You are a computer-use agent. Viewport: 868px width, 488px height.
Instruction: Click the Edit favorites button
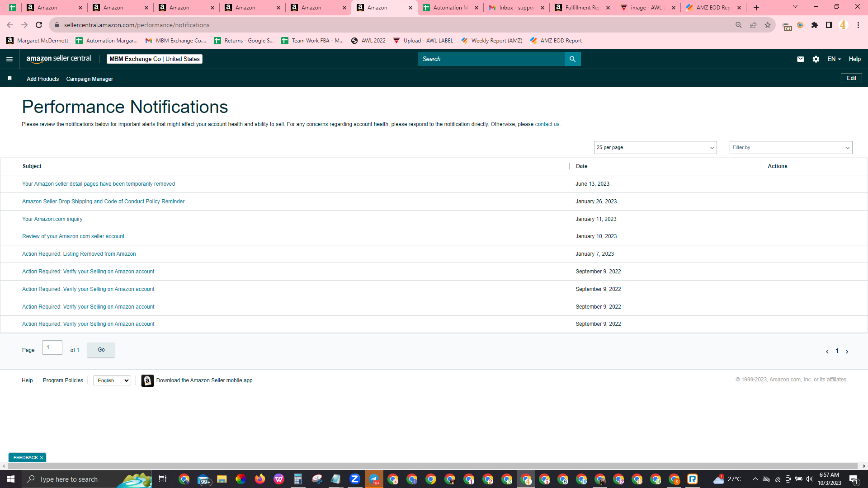pos(851,78)
